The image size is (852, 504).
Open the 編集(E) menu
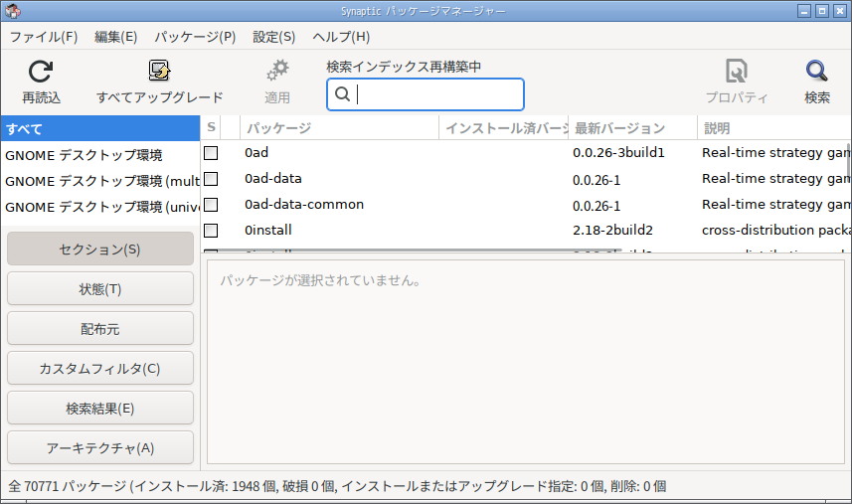coord(115,37)
